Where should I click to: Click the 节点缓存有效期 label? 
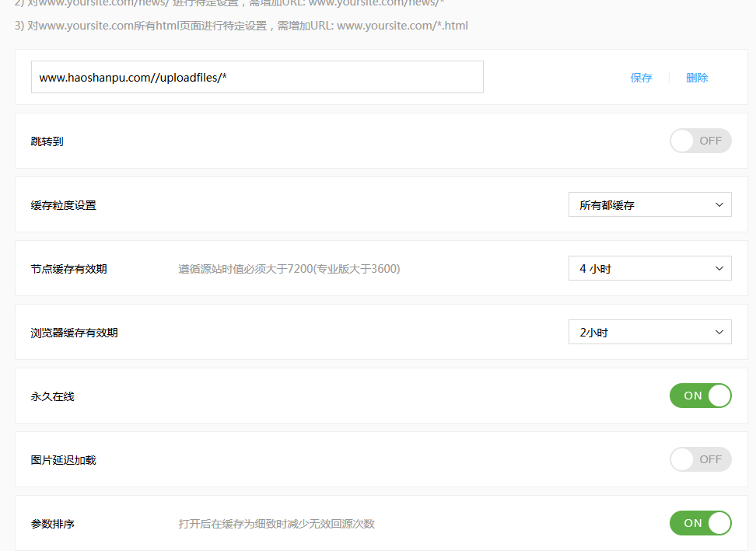click(69, 269)
